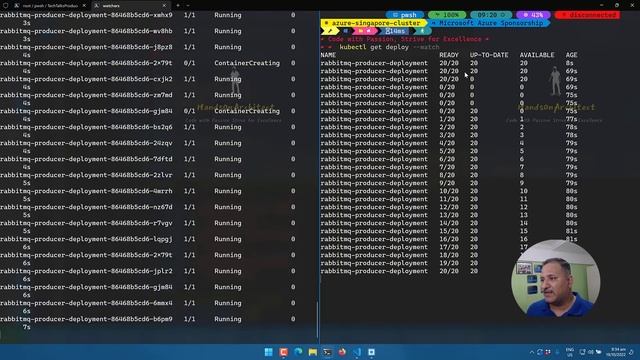The image size is (640, 360).
Task: Open the notification bell in the taskbar
Action: [631, 352]
